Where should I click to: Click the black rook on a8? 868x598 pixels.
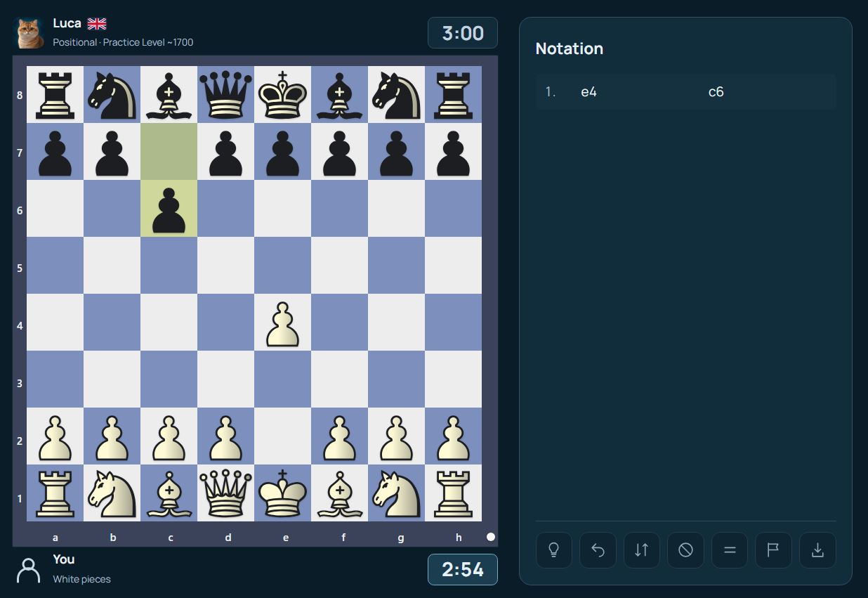click(x=55, y=95)
